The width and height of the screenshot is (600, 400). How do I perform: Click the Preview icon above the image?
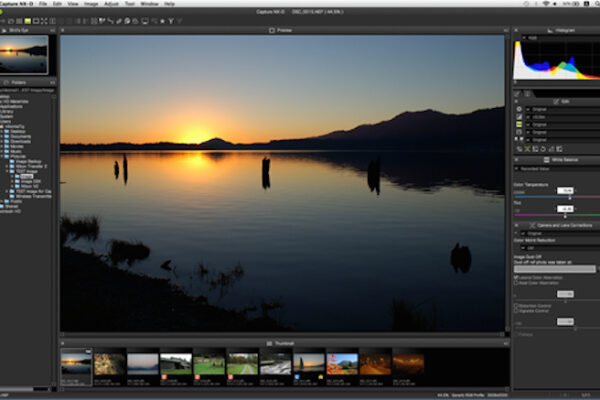271,31
